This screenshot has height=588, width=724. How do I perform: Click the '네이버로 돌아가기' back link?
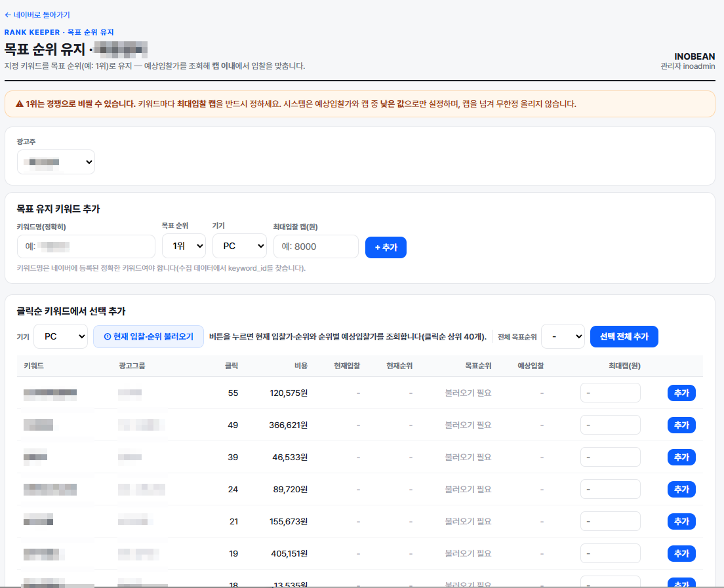tap(37, 15)
